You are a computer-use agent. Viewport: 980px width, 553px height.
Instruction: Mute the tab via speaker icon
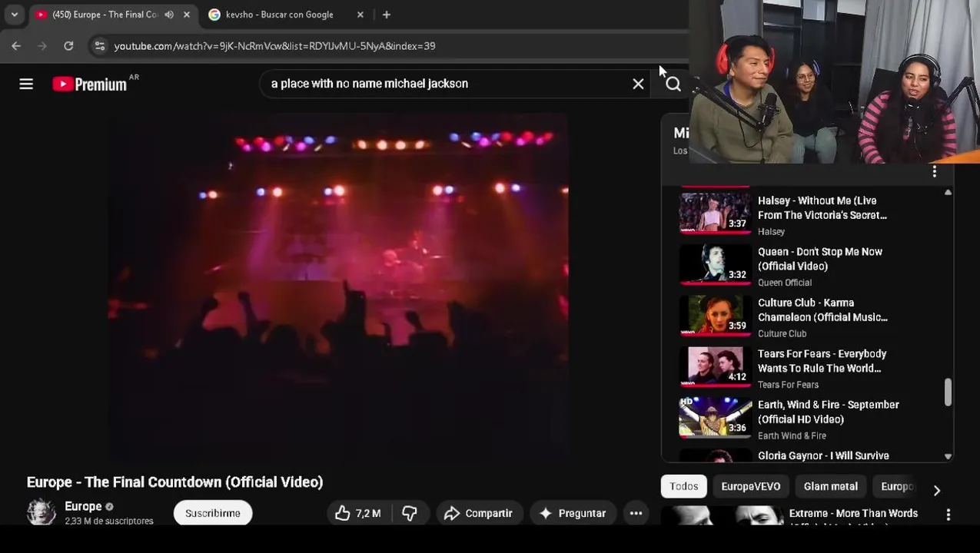click(169, 15)
